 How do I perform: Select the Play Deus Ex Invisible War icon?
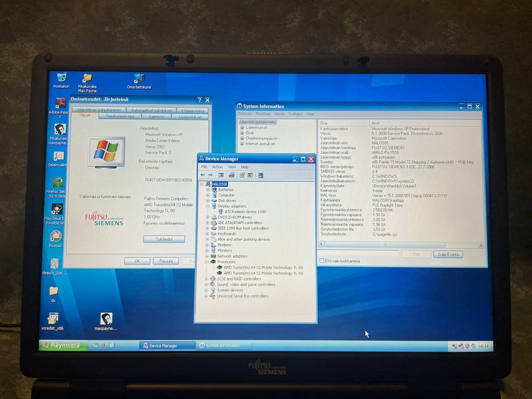pos(55,214)
